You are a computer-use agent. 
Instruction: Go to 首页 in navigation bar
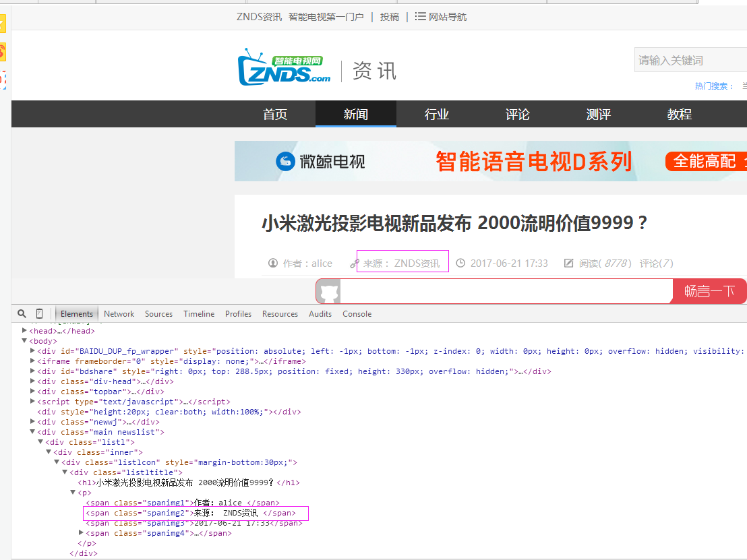click(x=275, y=115)
